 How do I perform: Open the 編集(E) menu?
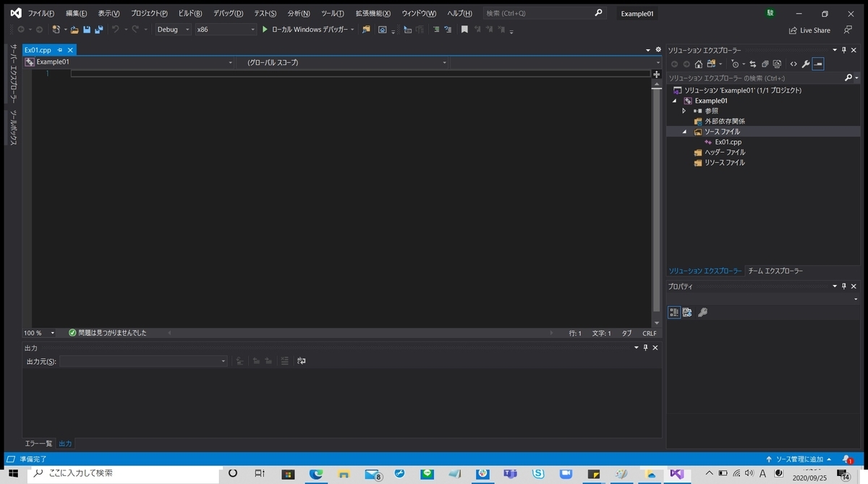point(76,14)
